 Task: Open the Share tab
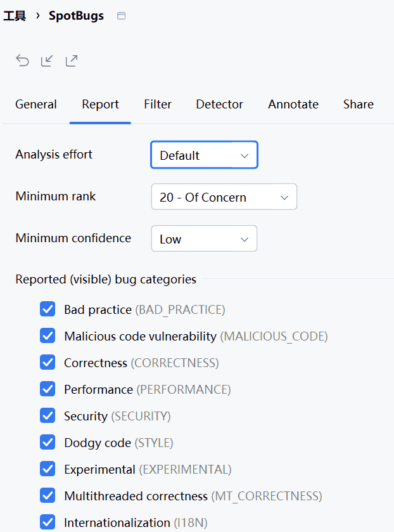tap(359, 105)
